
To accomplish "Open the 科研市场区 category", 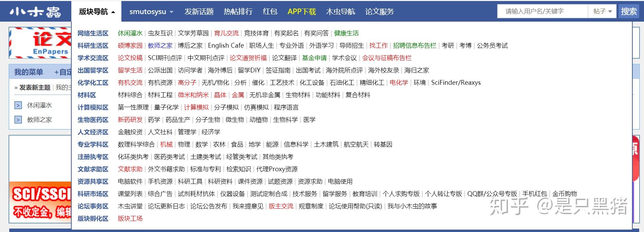I will click(93, 194).
